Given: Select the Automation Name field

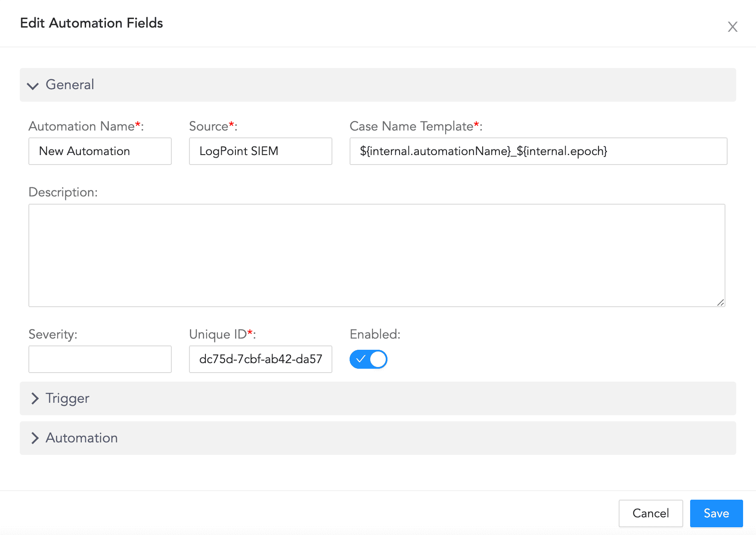Looking at the screenshot, I should click(100, 151).
